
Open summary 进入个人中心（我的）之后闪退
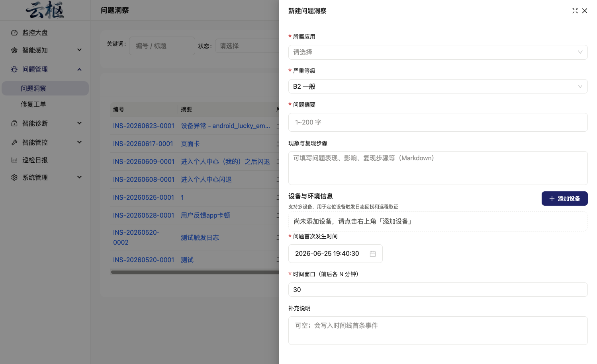click(x=225, y=162)
